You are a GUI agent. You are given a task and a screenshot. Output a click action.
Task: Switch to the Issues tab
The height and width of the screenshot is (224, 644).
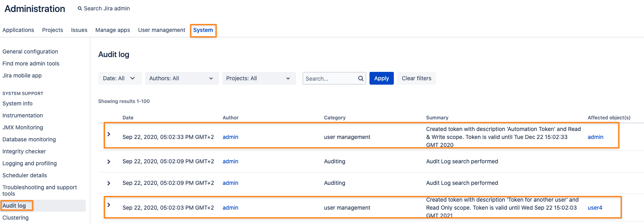(79, 30)
